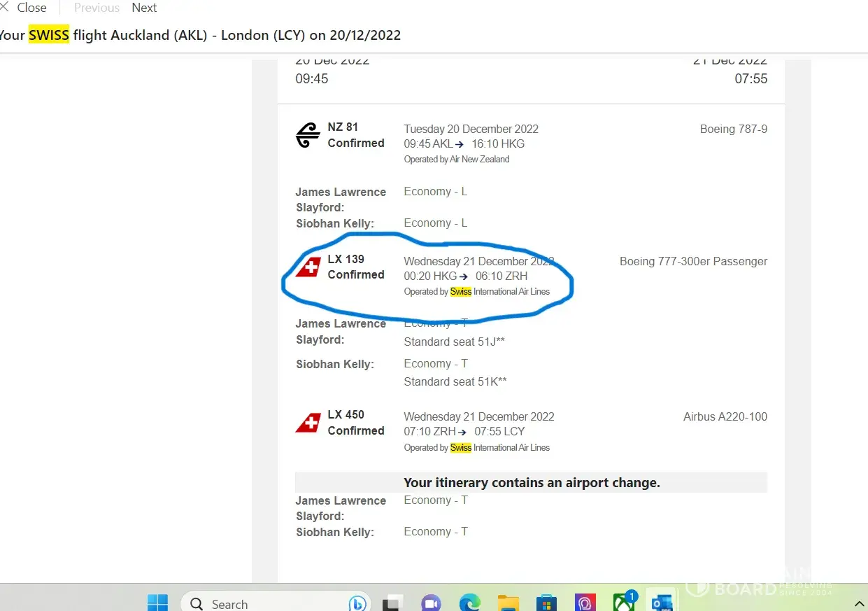Open Bing chat icon in the search box
The width and height of the screenshot is (868, 611).
(357, 603)
